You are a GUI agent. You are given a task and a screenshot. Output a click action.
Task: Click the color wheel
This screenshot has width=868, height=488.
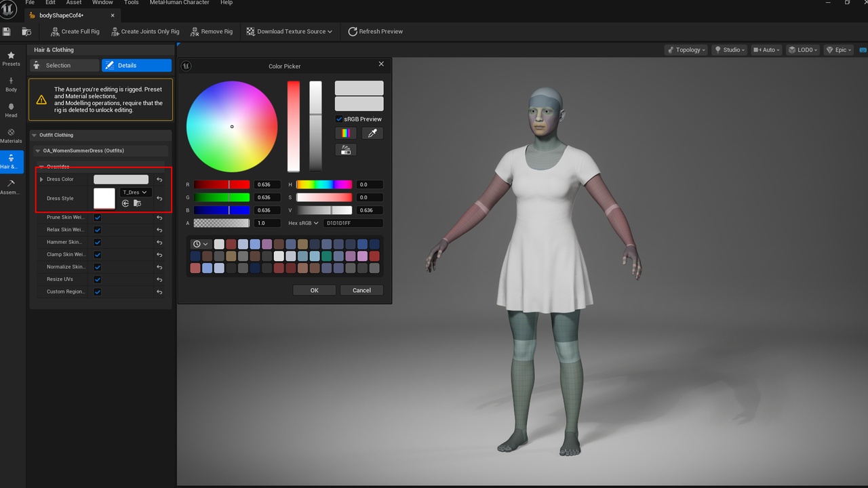coord(232,127)
